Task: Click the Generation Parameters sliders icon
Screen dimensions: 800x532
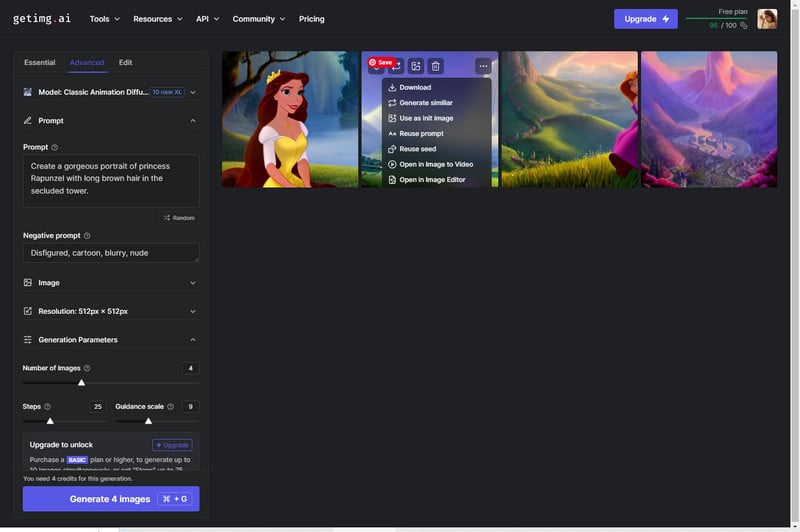Action: (28, 340)
